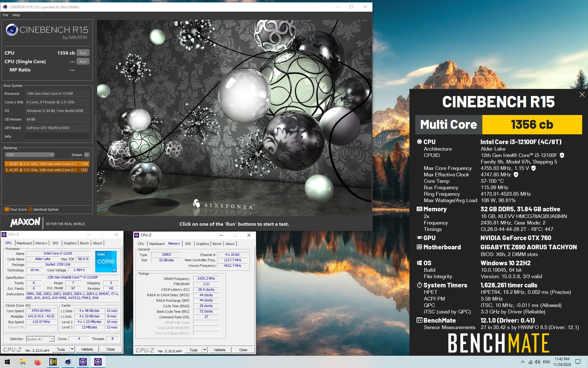
Task: Open Mainboard tab in Memory CPU-Z window
Action: coord(157,244)
